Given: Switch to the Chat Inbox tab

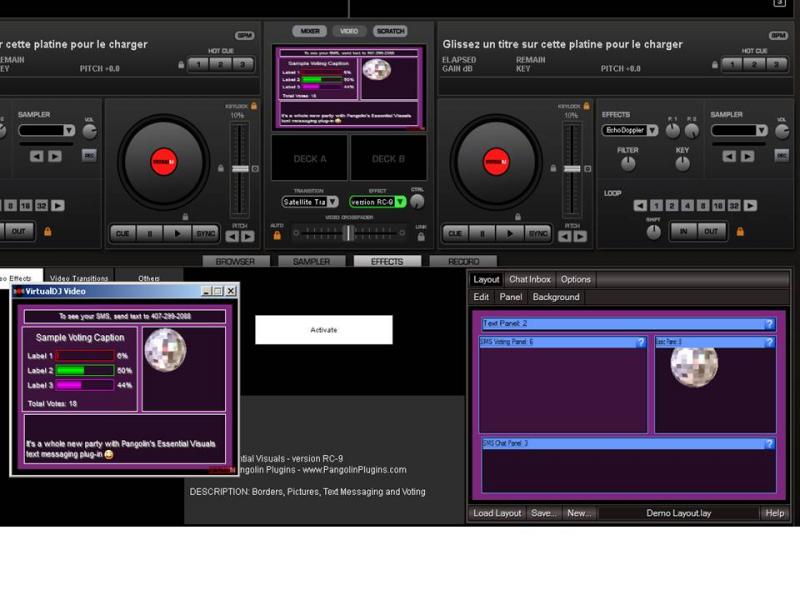Looking at the screenshot, I should point(529,279).
